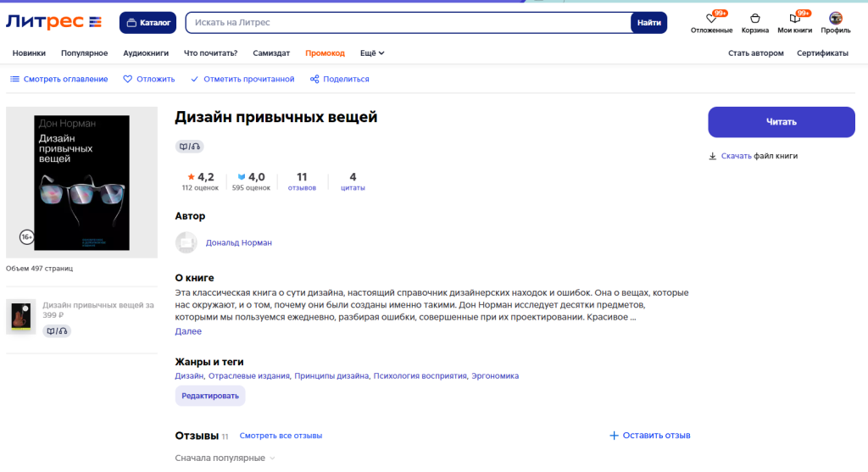Open the main book cover thumbnail
The image size is (868, 472).
click(82, 182)
